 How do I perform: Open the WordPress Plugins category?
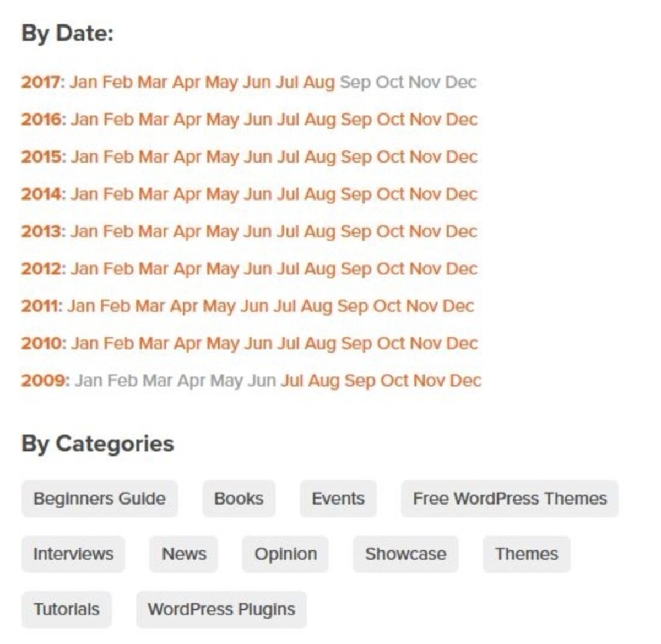[x=221, y=609]
